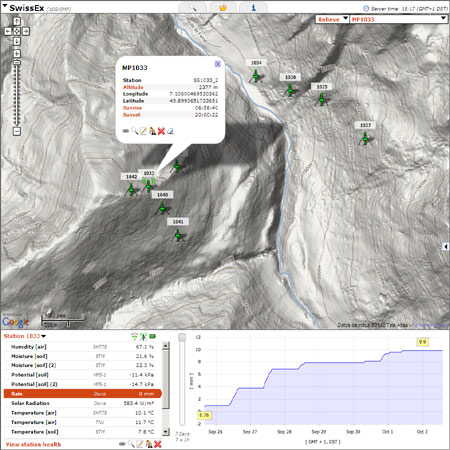Click the sensor list scroll-down arrow
450x450 pixels.
[165, 432]
